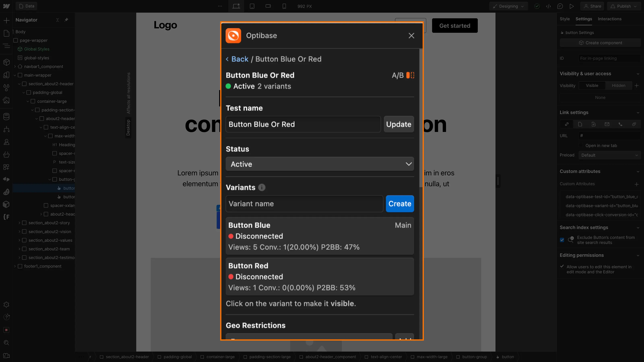
Task: Collapse main-wrapper in Navigator
Action: click(x=15, y=75)
